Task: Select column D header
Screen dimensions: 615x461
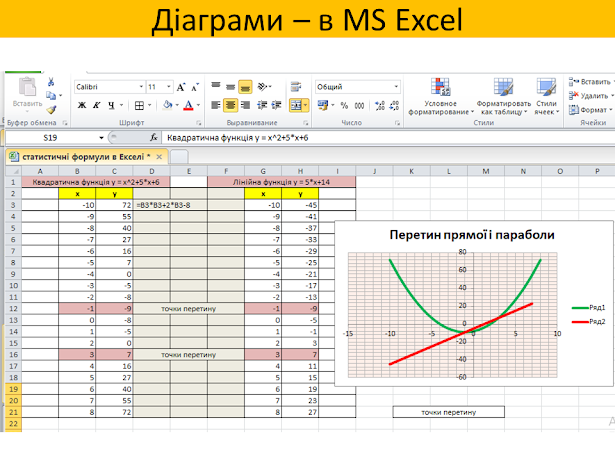Action: tap(151, 171)
